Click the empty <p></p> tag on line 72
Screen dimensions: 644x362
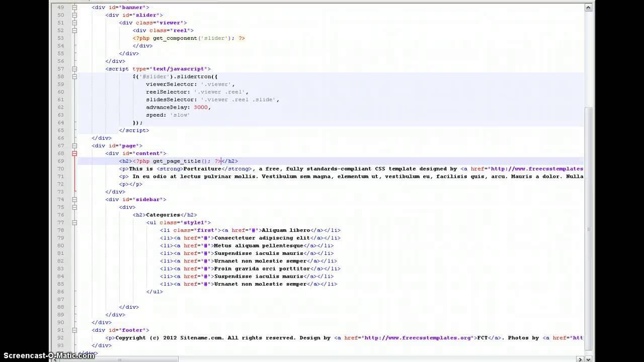pos(131,185)
